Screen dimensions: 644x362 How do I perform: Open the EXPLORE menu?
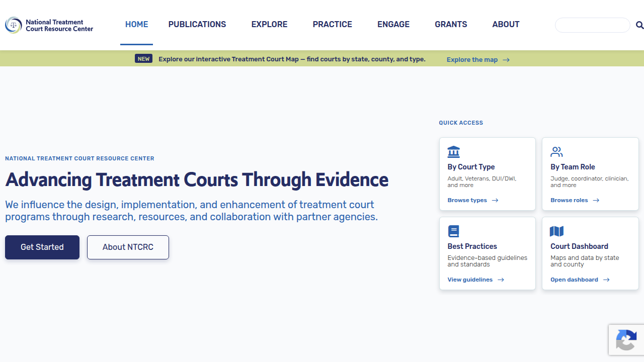coord(269,25)
